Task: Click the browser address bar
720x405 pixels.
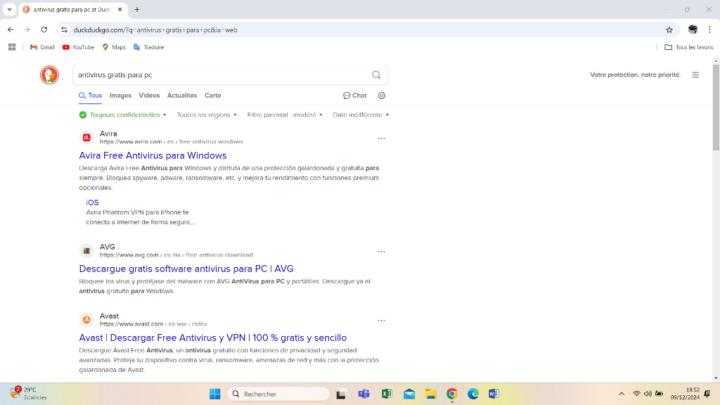Action: 365,30
